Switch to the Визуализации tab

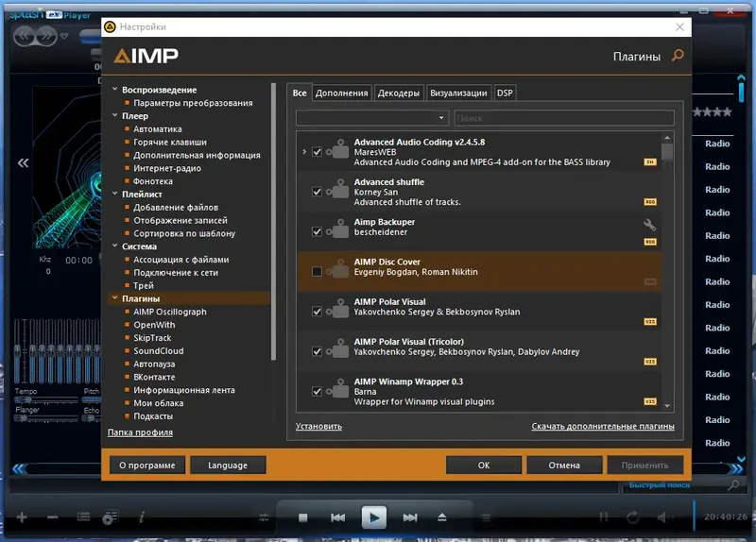pos(458,93)
